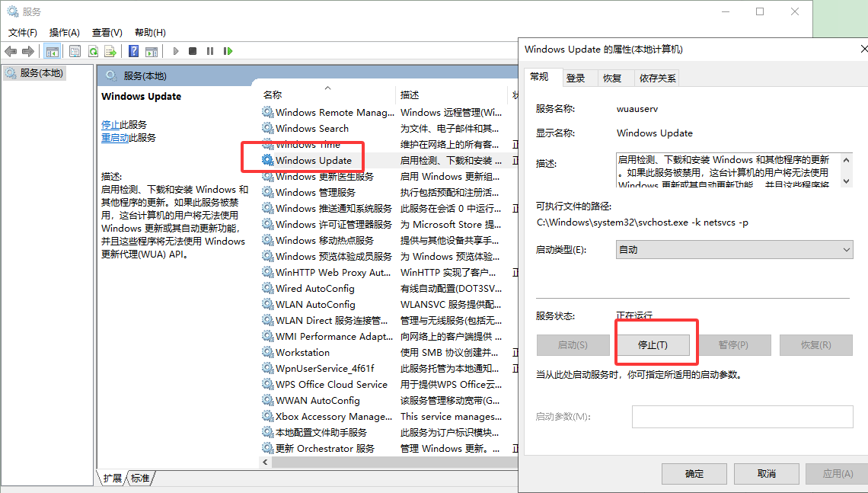The height and width of the screenshot is (493, 868).
Task: Switch to the 扩展 view tab
Action: 113,478
